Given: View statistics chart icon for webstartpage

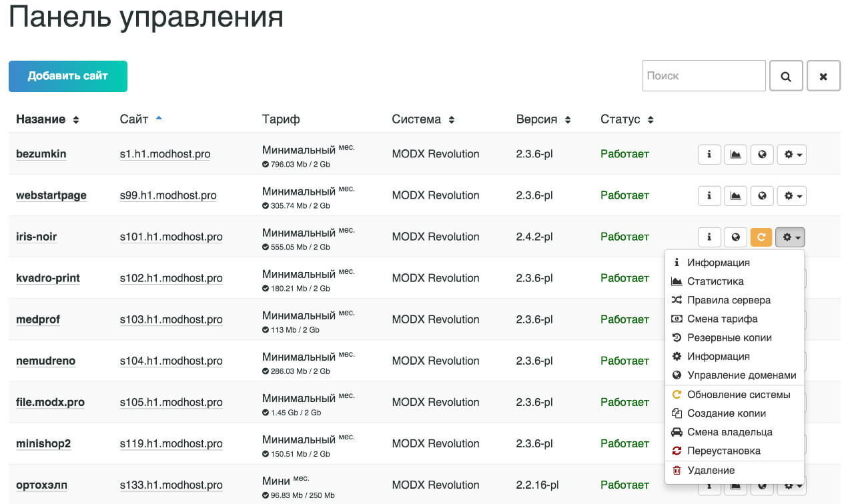Looking at the screenshot, I should coord(736,195).
